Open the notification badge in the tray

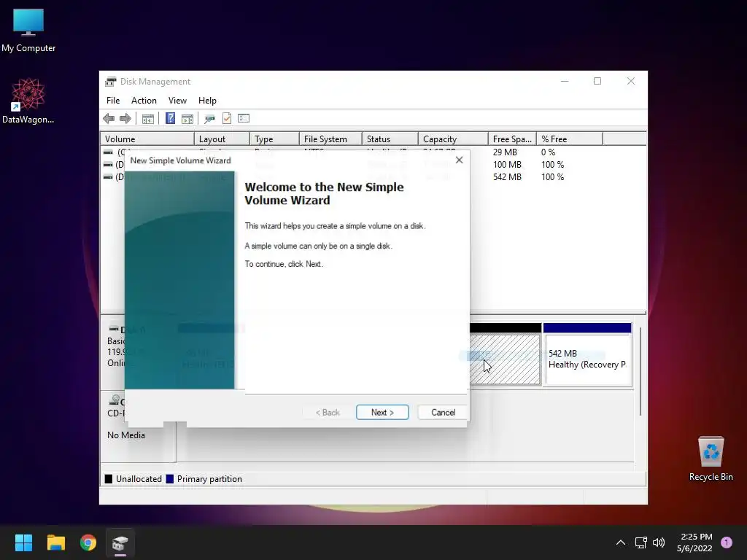point(727,542)
